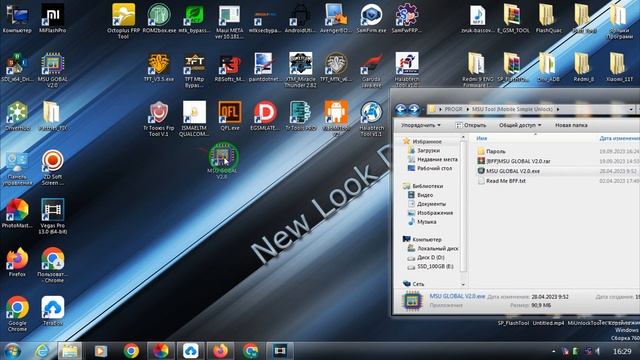640x360 pixels.
Task: Select Halabtech Tool v1.1 desktop icon
Action: click(x=371, y=118)
